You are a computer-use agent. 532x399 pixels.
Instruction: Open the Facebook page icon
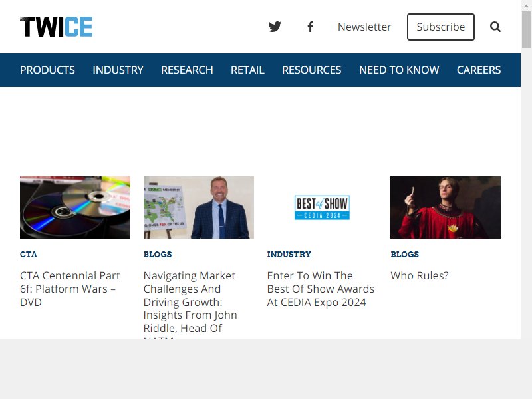click(x=310, y=27)
